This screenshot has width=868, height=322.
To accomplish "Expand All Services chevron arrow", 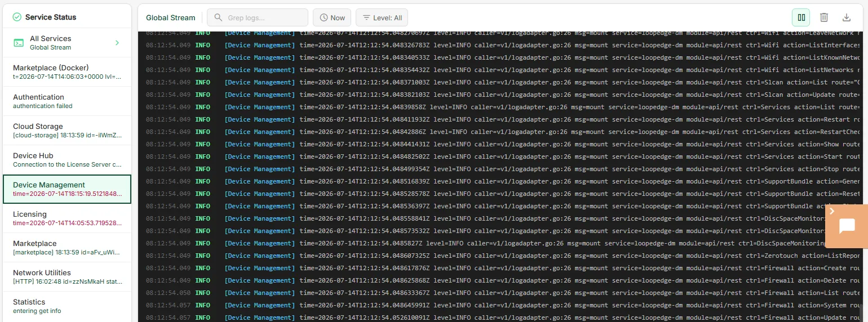I will pyautogui.click(x=117, y=43).
